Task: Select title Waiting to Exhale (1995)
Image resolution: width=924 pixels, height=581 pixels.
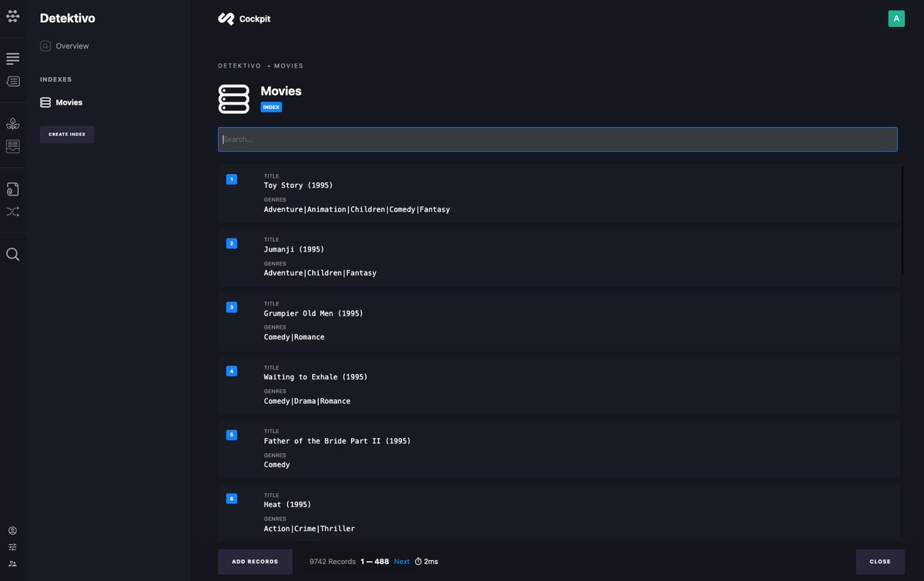Action: [316, 377]
